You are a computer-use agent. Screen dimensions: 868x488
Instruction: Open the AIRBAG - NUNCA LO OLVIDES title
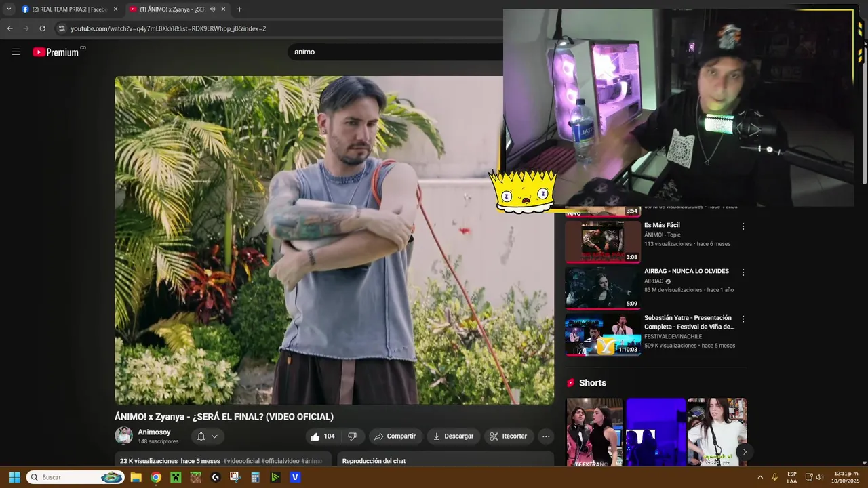click(x=686, y=271)
